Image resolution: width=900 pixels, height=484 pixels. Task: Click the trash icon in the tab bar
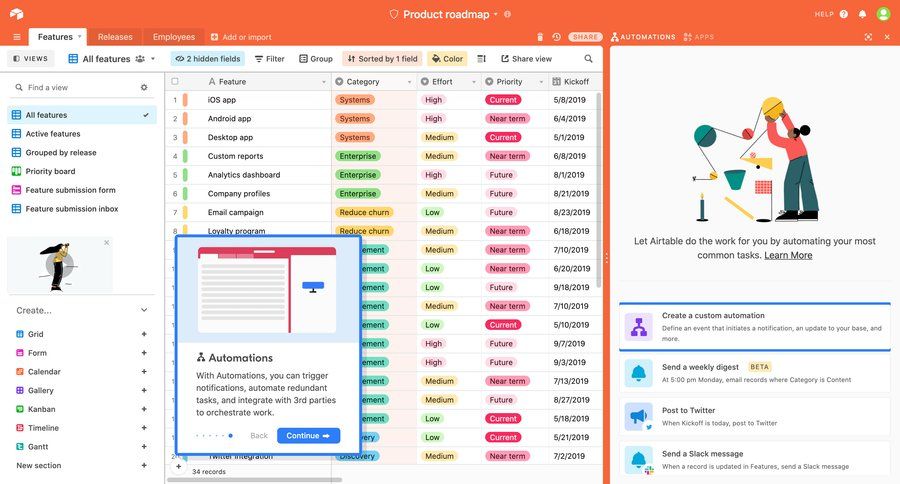point(540,37)
